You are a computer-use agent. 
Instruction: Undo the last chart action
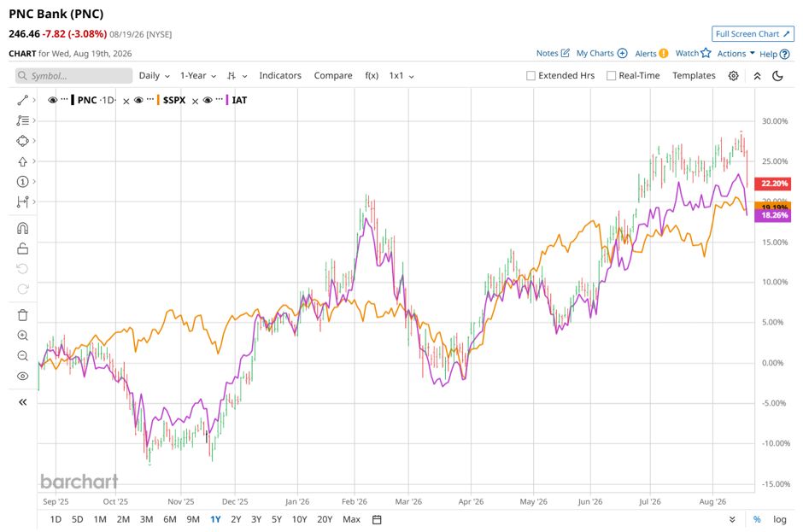tap(22, 269)
